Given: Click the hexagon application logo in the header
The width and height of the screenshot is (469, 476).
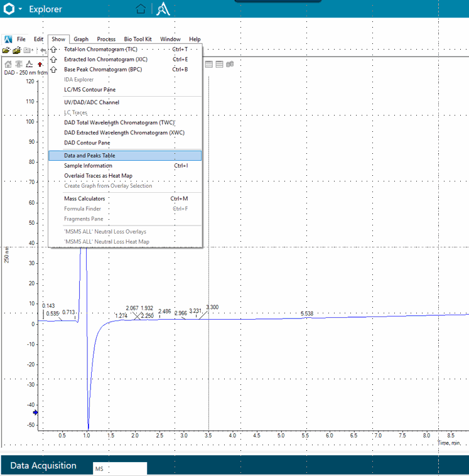Looking at the screenshot, I should [9, 9].
